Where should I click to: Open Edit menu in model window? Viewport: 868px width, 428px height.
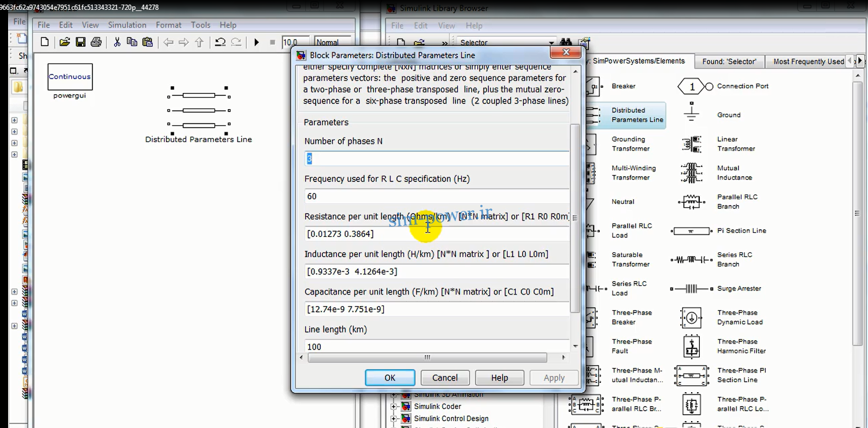66,25
